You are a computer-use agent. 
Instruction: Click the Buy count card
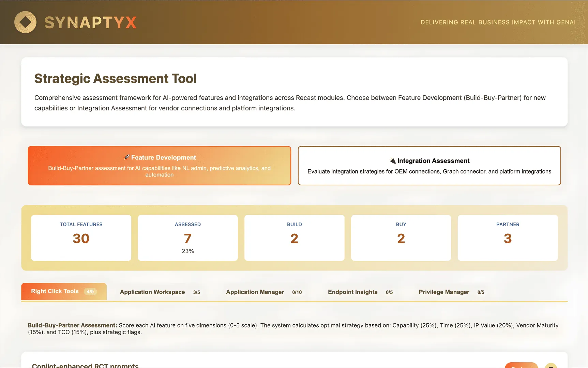pos(401,237)
